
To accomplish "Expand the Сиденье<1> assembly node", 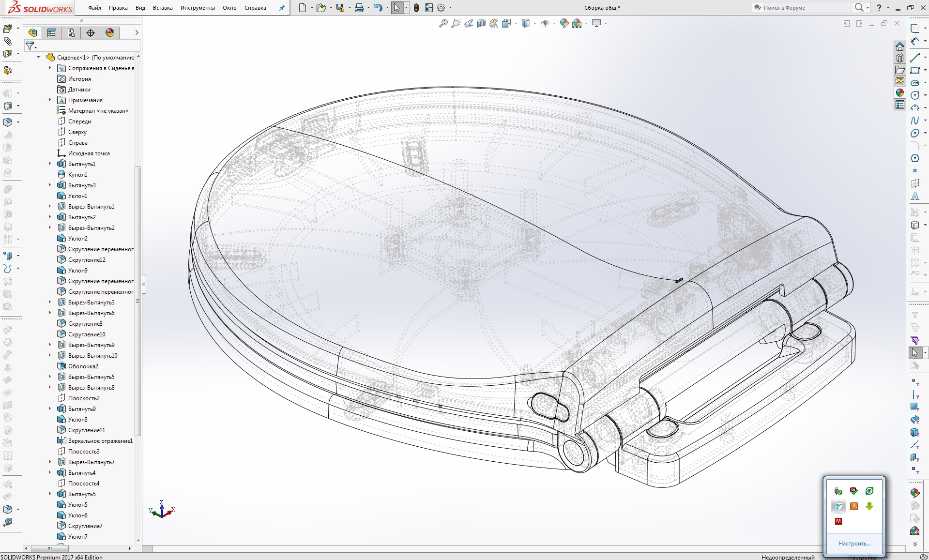I will (x=38, y=57).
